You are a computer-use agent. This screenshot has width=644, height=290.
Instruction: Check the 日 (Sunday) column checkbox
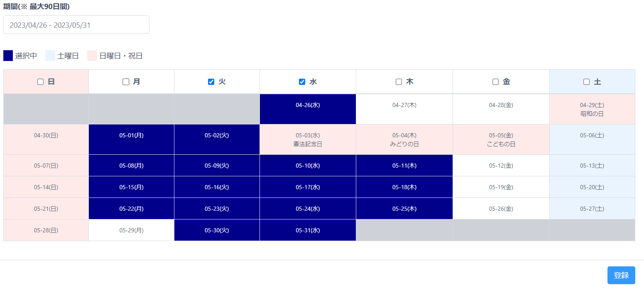40,82
